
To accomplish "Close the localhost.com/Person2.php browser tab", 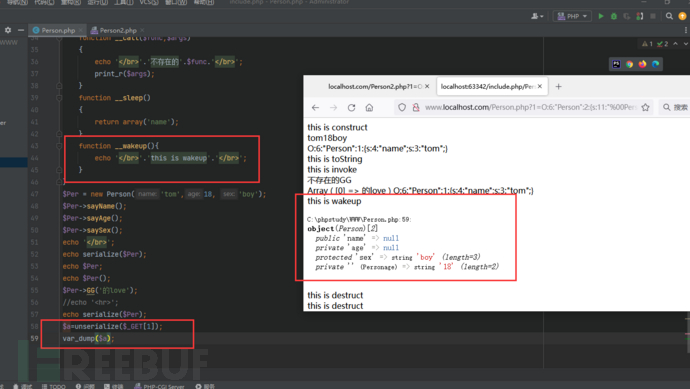I will [427, 87].
